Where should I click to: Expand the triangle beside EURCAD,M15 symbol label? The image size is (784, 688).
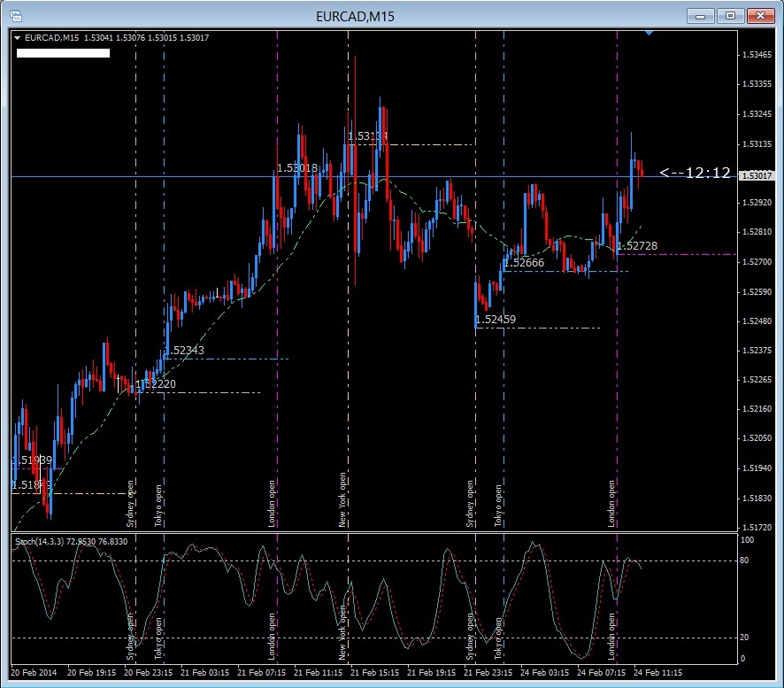(x=18, y=37)
